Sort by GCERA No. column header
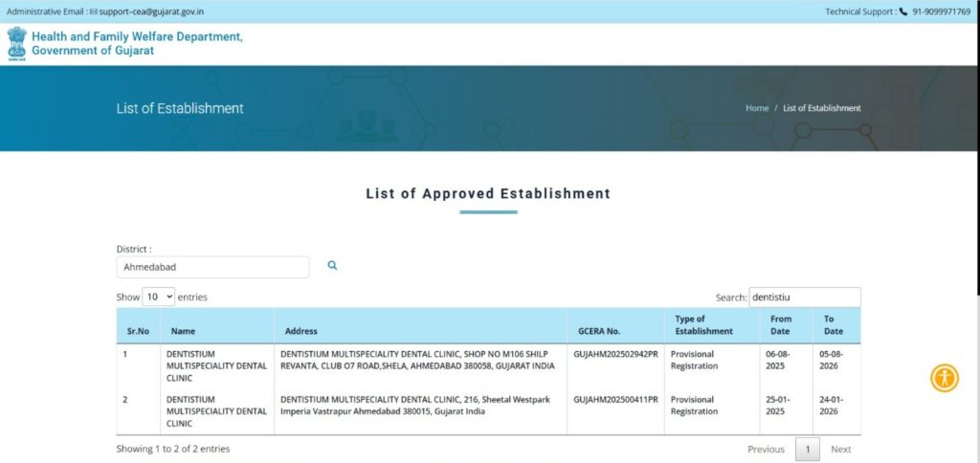Viewport: 980px width, 463px height. click(x=615, y=325)
